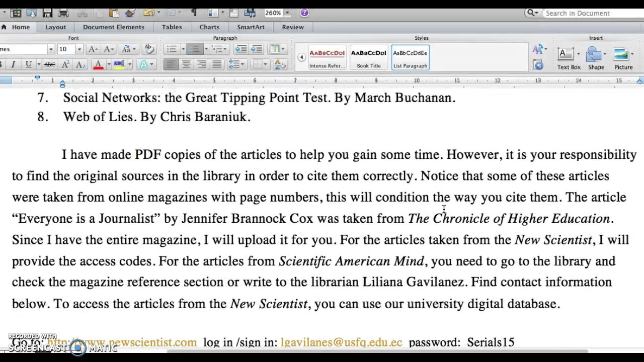Open the SmartArt tab
The width and height of the screenshot is (644, 362).
[251, 27]
